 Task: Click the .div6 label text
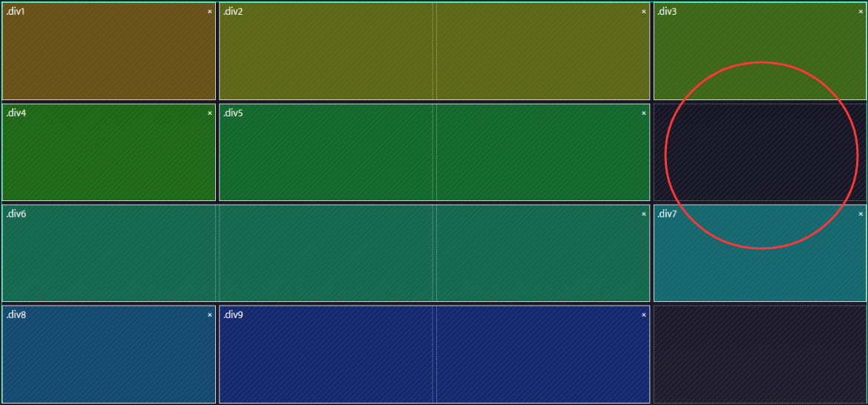pyautogui.click(x=16, y=214)
